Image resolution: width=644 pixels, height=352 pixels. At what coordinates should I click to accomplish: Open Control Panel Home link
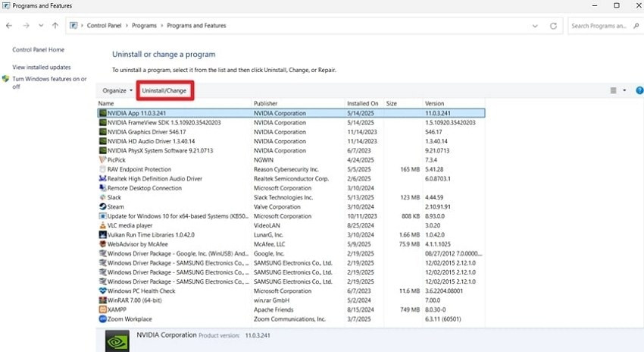(38, 50)
